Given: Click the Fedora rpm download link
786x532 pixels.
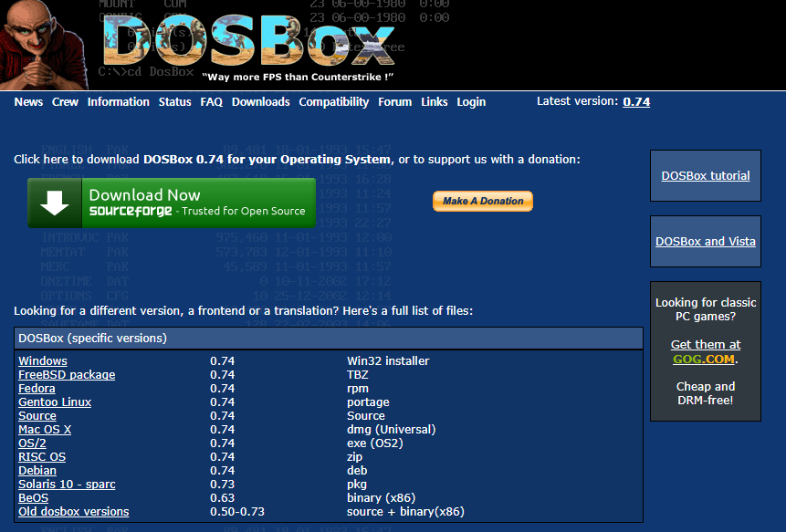Looking at the screenshot, I should [x=37, y=388].
